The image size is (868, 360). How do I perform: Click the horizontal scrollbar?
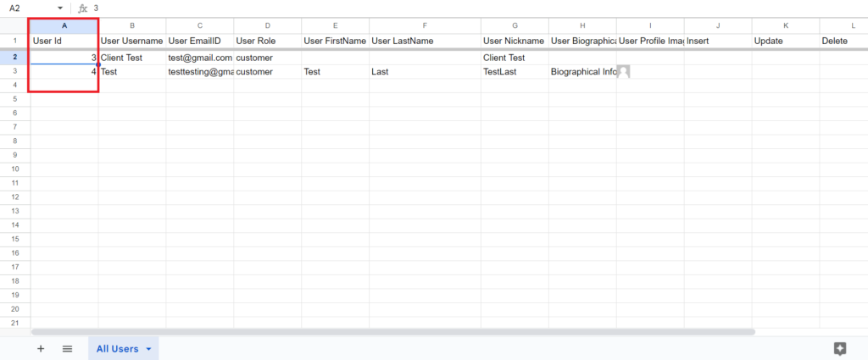click(x=393, y=332)
